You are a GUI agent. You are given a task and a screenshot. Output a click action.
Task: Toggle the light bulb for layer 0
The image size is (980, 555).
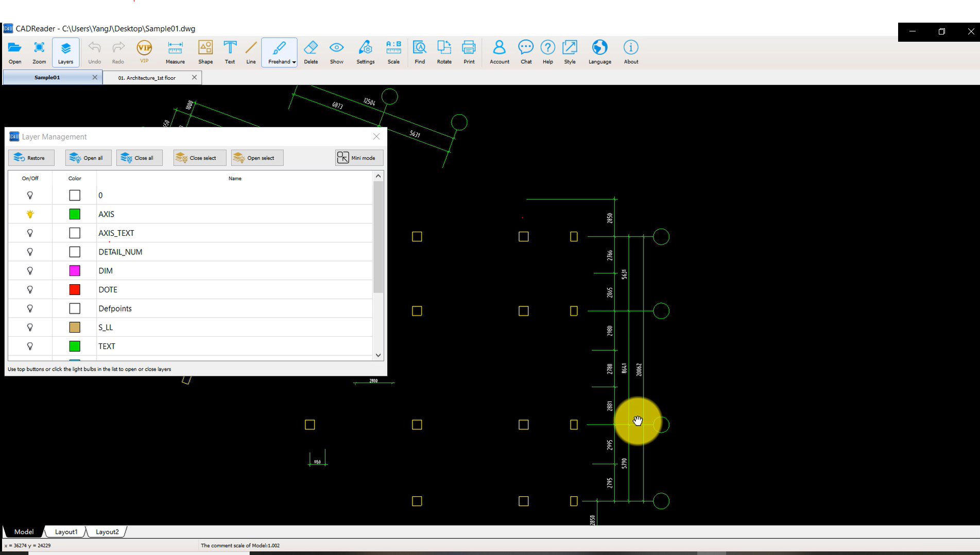point(30,196)
